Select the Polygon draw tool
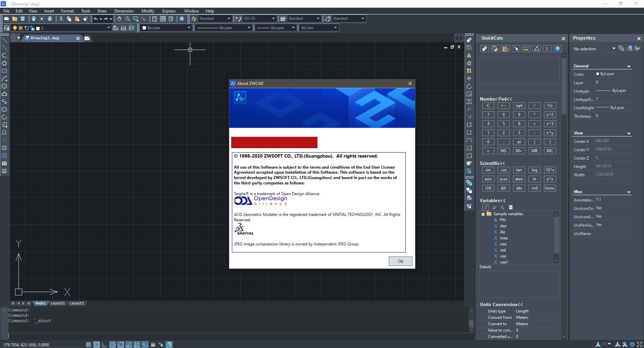This screenshot has height=348, width=644. [x=4, y=63]
